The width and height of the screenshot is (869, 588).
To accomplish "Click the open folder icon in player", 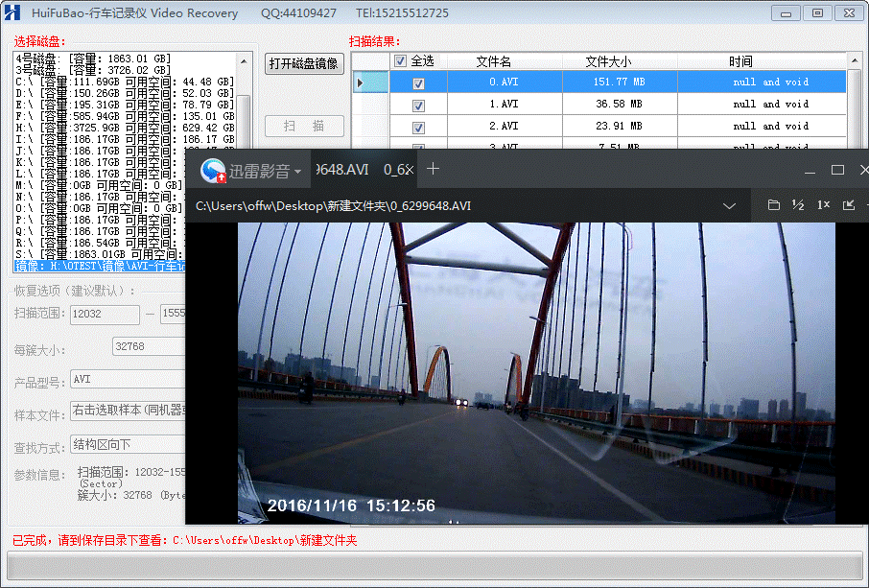I will (774, 205).
